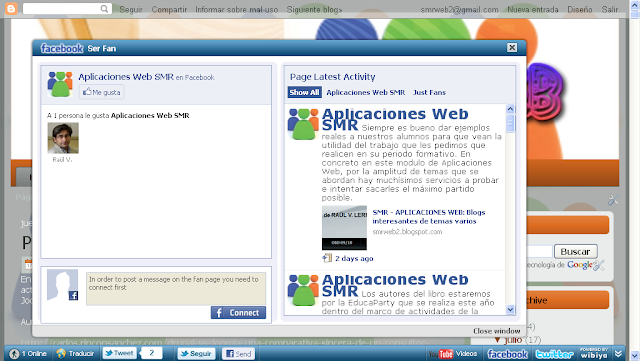Screen dimensions: 640x361
Task: Click second post's Aplicaciones Web SMR heading
Action: click(395, 285)
